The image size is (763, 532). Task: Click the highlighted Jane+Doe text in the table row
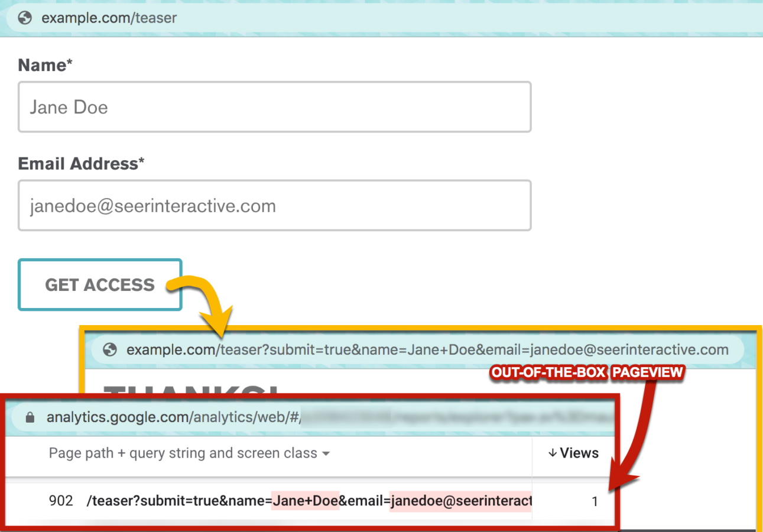[305, 501]
